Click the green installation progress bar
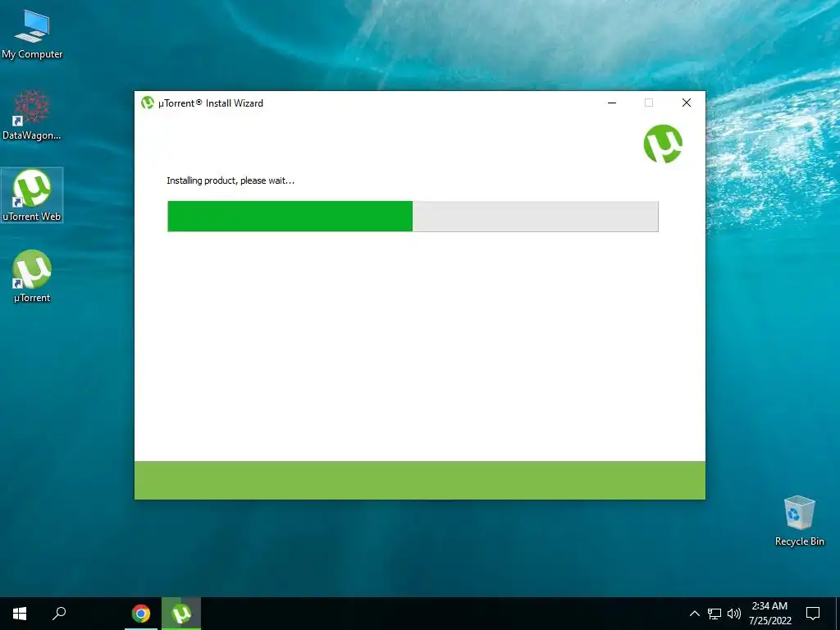840x630 pixels. point(413,217)
